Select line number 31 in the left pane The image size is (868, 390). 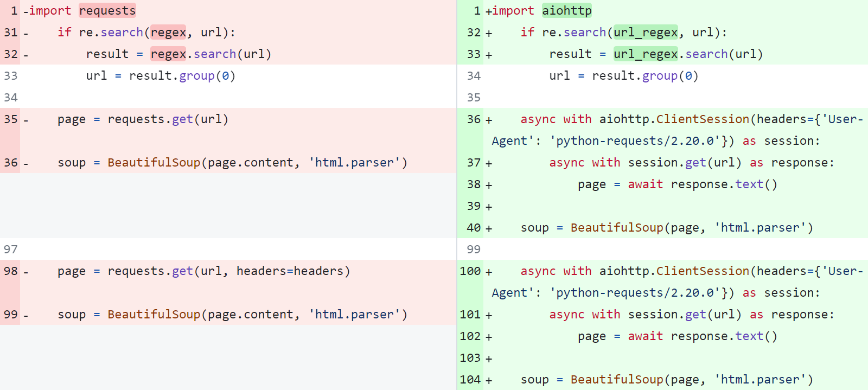[11, 33]
